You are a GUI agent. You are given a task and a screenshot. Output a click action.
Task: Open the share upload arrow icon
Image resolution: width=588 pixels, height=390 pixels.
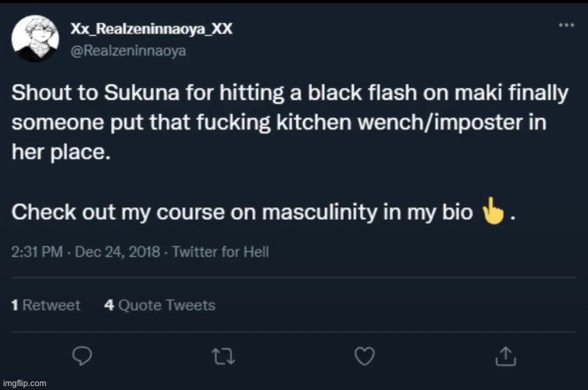[505, 356]
